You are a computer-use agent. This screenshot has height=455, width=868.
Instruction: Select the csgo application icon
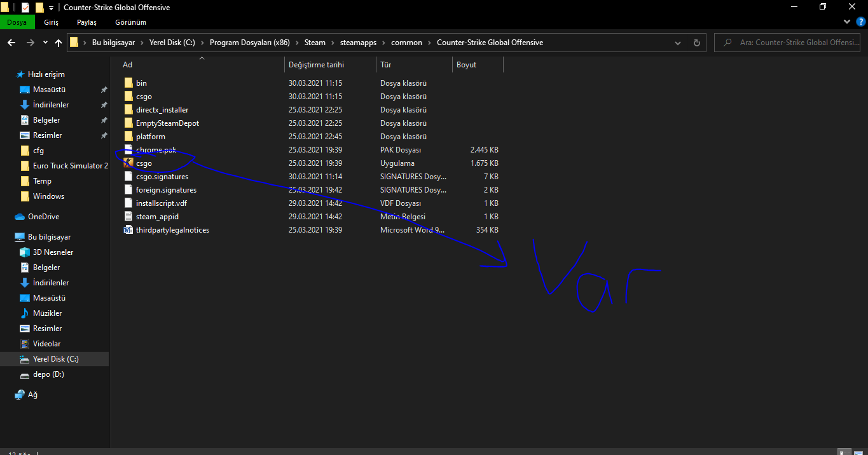(128, 163)
